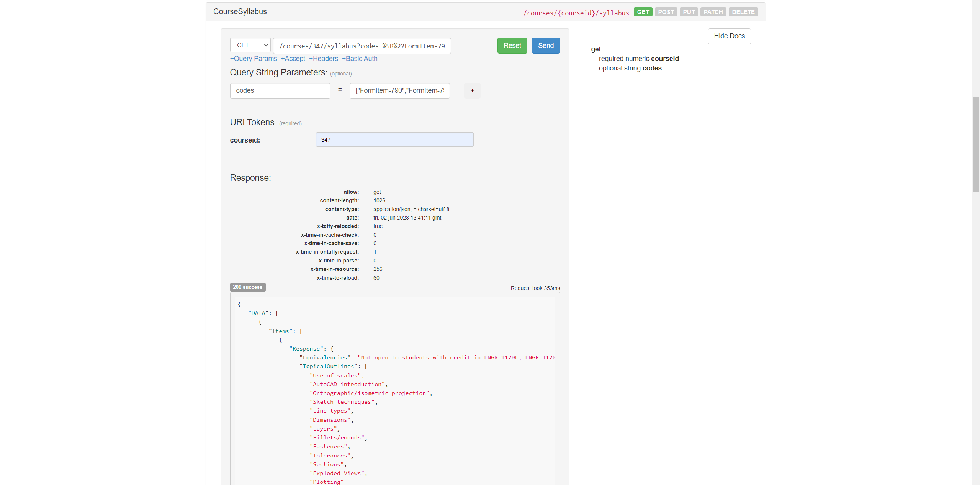Image resolution: width=980 pixels, height=485 pixels.
Task: Open the +Query Params link
Action: [253, 59]
